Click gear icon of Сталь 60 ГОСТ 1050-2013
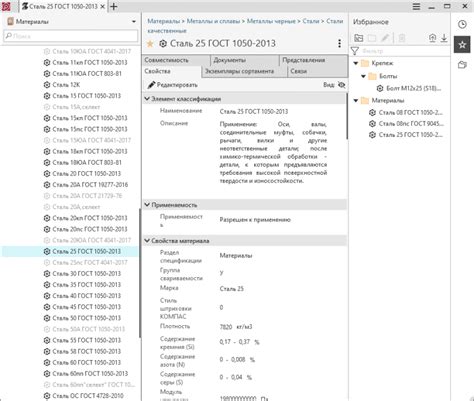 (x=47, y=362)
